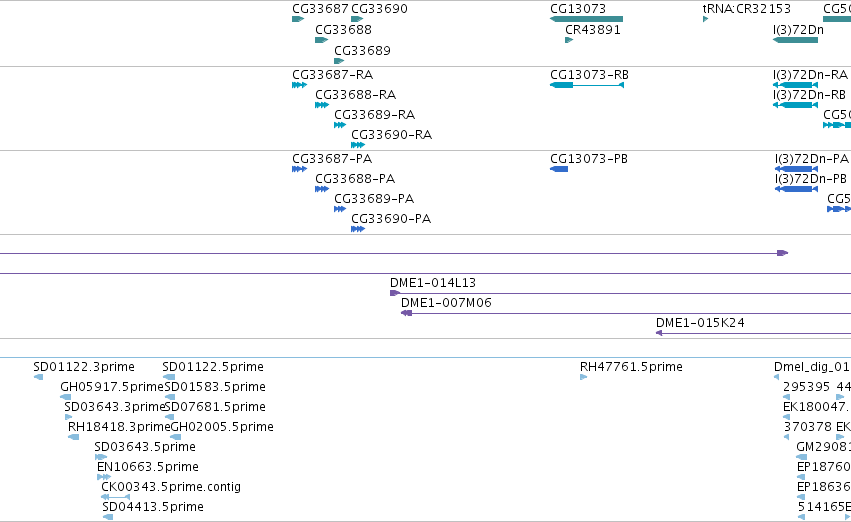The height and width of the screenshot is (522, 851).
Task: Click the l(3)72Dn gene label
Action: pyautogui.click(x=798, y=29)
